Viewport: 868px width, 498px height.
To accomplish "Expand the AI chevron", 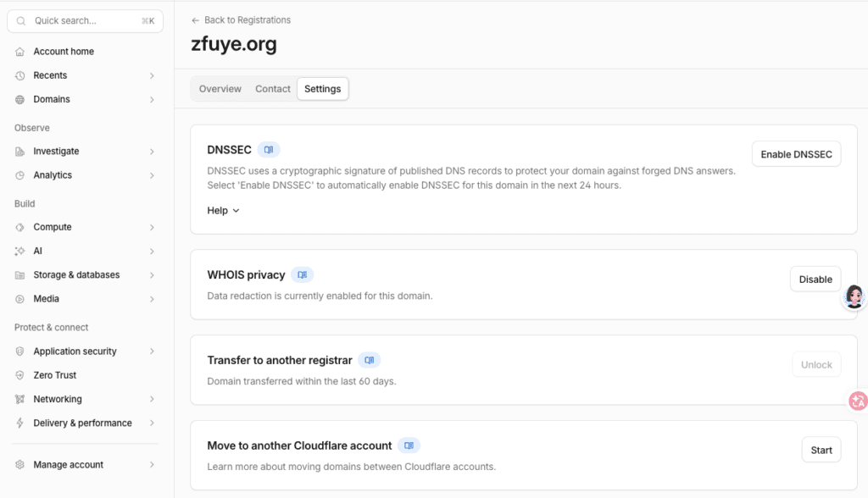I will pos(152,252).
